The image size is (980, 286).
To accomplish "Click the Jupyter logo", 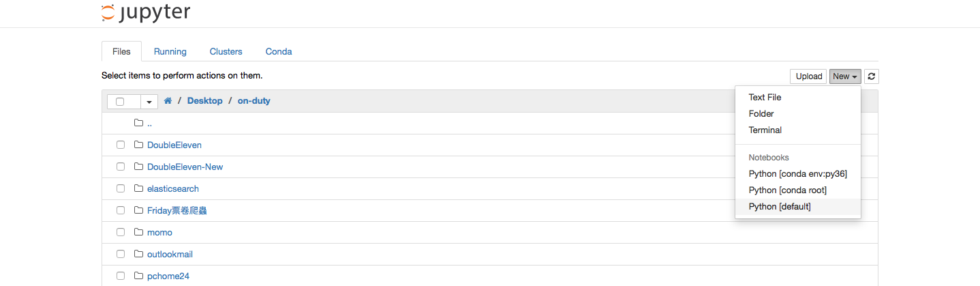I will 146,12.
